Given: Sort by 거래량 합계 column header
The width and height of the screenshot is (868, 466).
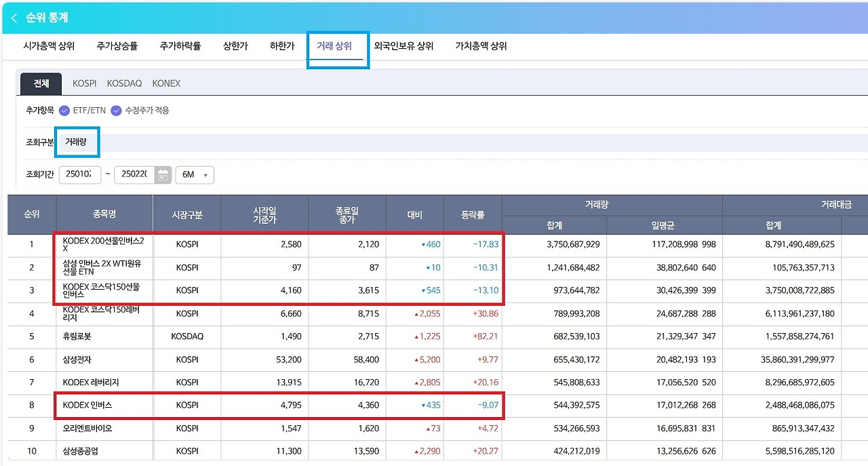Looking at the screenshot, I should click(554, 225).
